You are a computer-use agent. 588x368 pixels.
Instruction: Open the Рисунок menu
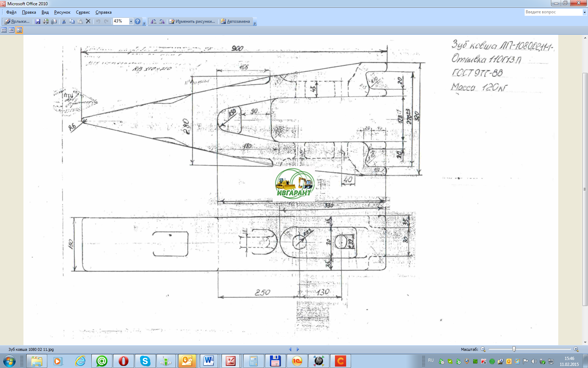[62, 12]
